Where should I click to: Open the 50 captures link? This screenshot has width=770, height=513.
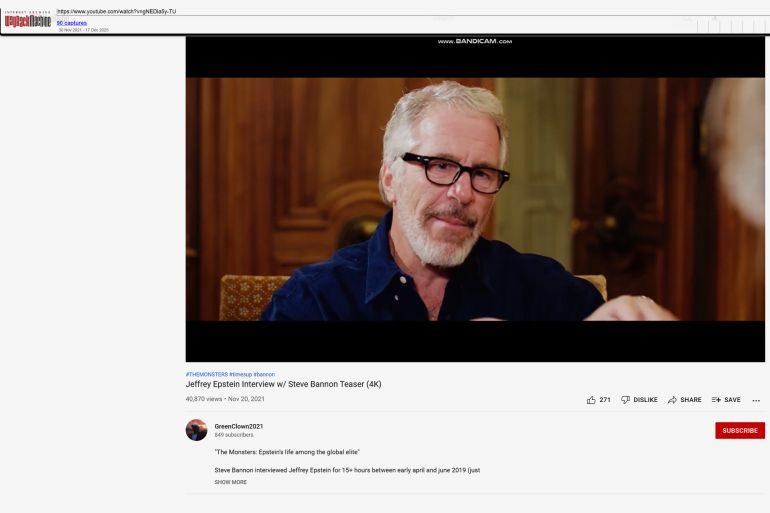(x=72, y=23)
